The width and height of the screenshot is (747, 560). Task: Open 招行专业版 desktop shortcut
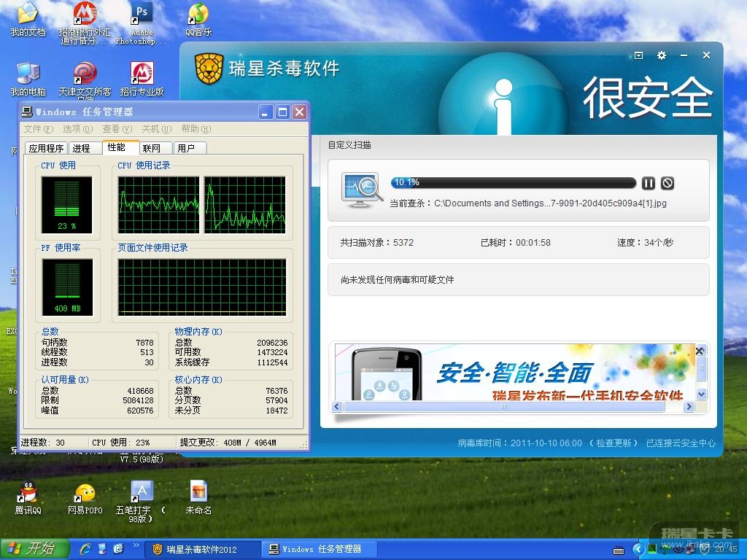(x=142, y=79)
